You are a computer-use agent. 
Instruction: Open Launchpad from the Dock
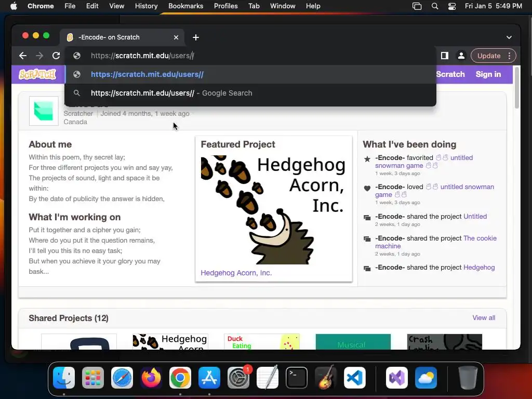pos(93,378)
